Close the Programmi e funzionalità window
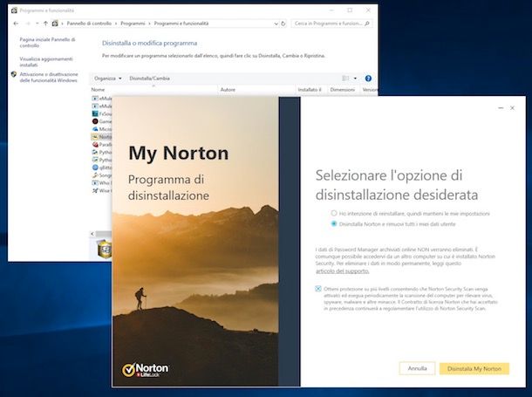 tap(368, 10)
